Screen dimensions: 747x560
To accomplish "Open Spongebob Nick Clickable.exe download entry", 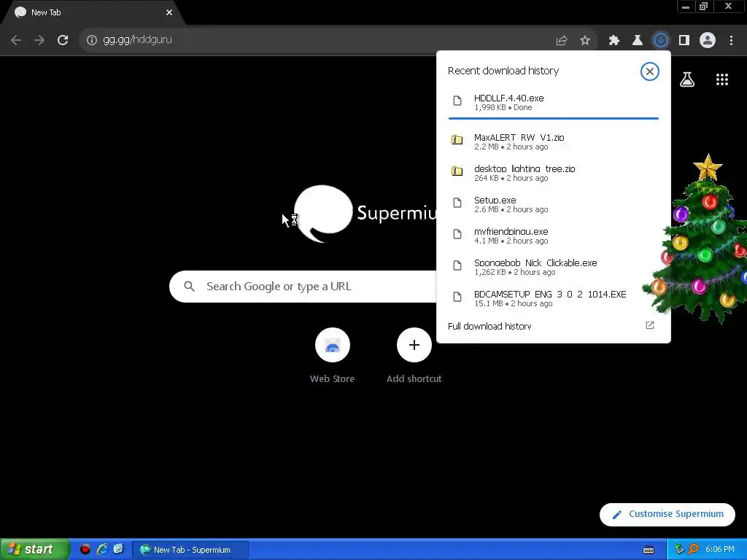I will [x=553, y=267].
